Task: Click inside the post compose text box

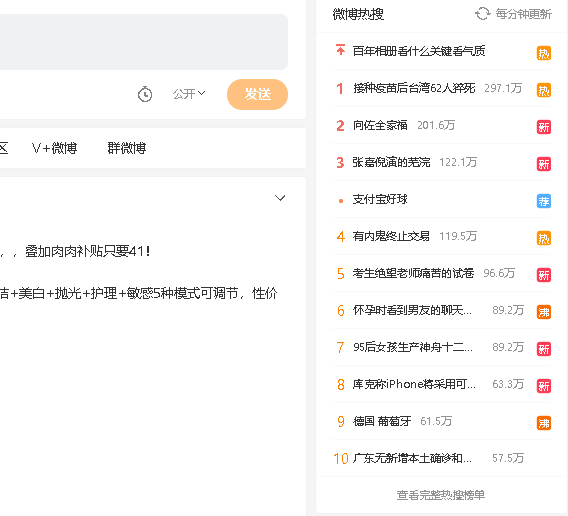Action: [144, 42]
